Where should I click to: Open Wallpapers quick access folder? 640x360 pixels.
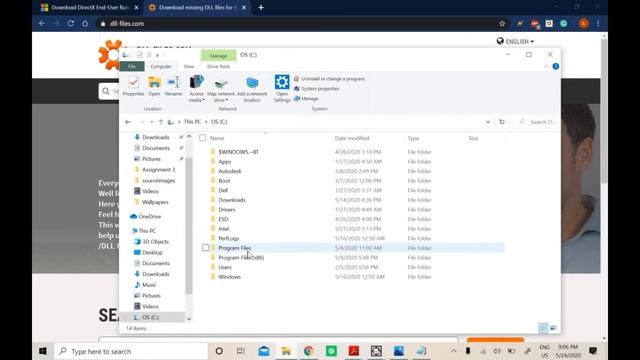tap(151, 202)
